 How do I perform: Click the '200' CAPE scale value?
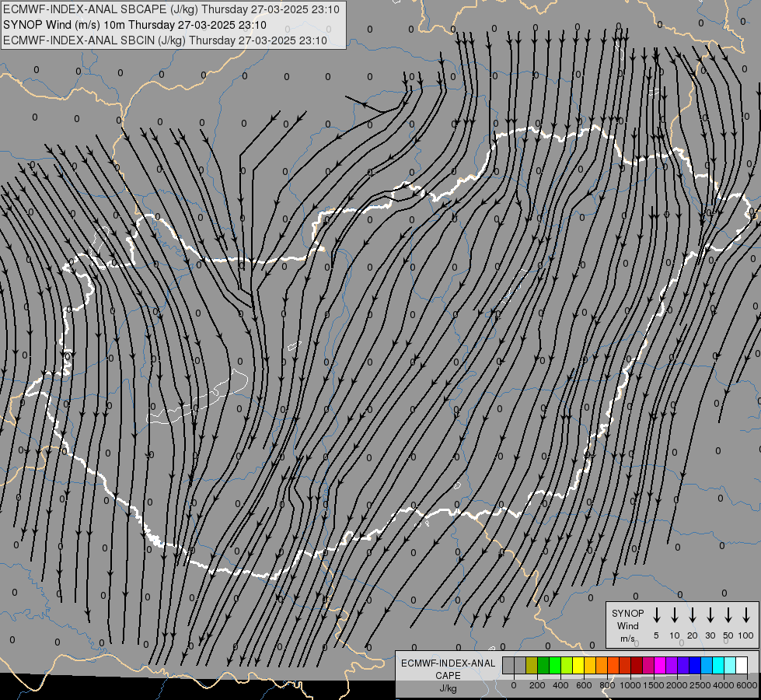coord(537,685)
